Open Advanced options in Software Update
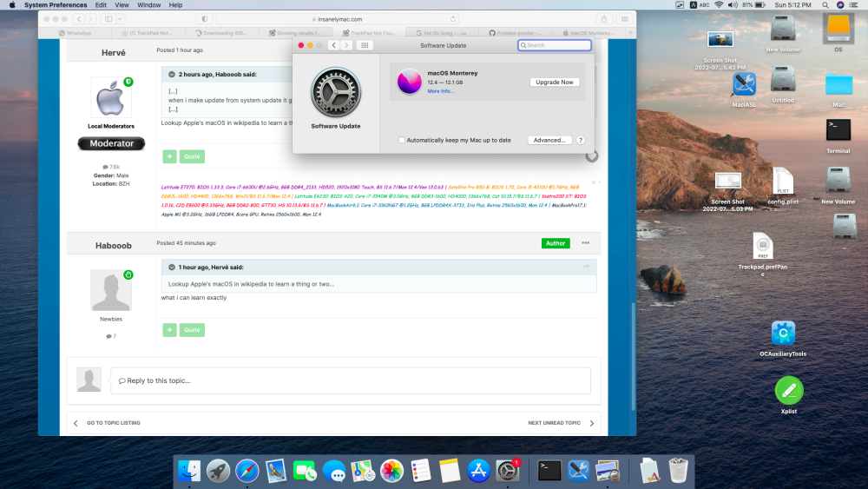 [x=549, y=140]
